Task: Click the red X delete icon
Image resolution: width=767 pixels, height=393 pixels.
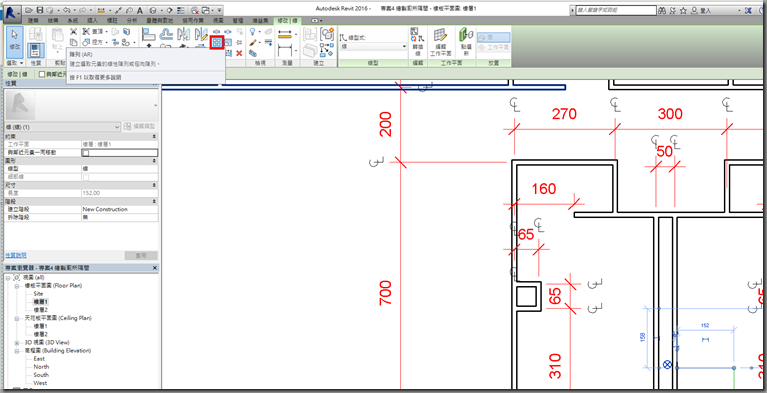Action: 239,53
